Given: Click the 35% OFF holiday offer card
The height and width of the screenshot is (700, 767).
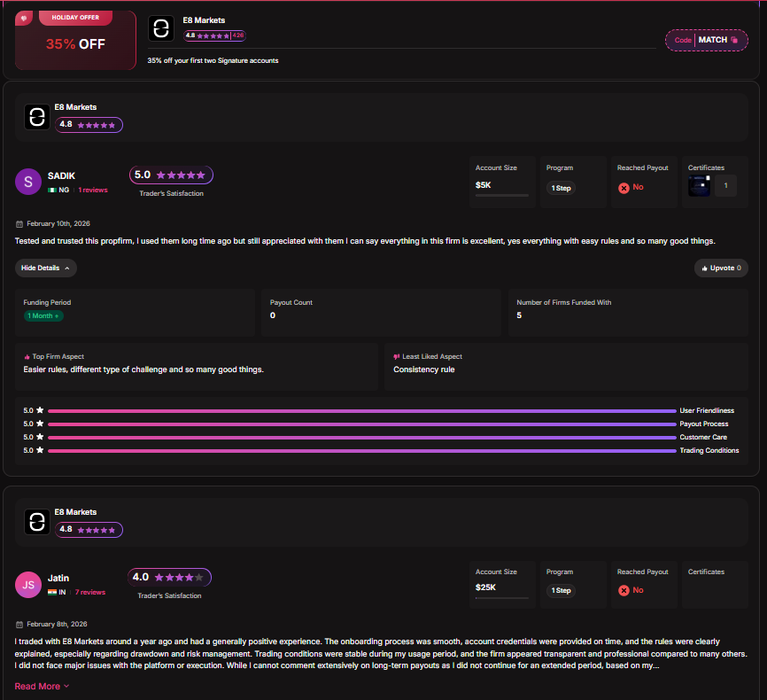Looking at the screenshot, I should point(75,39).
